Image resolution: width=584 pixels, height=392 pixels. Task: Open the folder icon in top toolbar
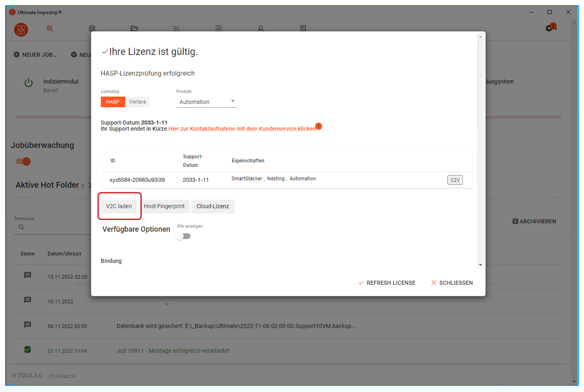[x=134, y=29]
